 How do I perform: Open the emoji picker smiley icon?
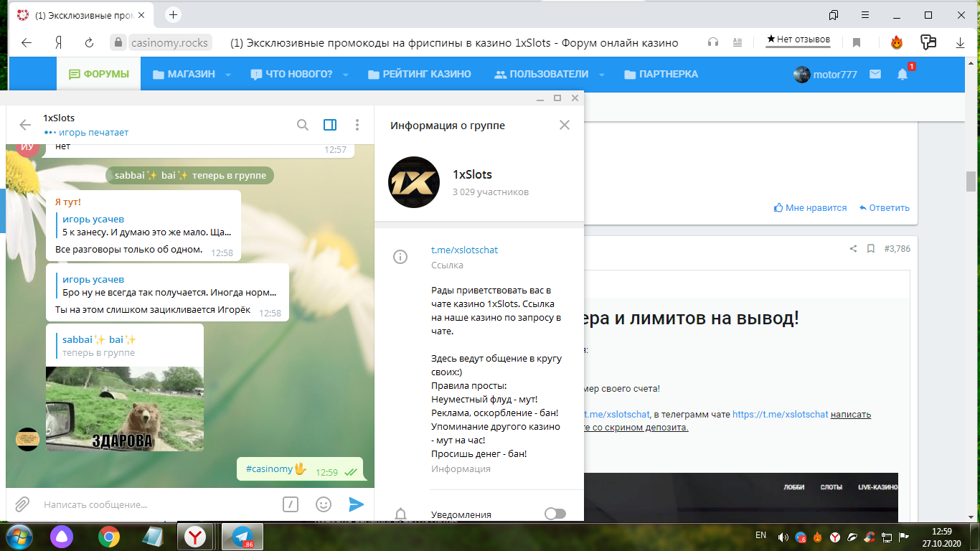pos(324,504)
